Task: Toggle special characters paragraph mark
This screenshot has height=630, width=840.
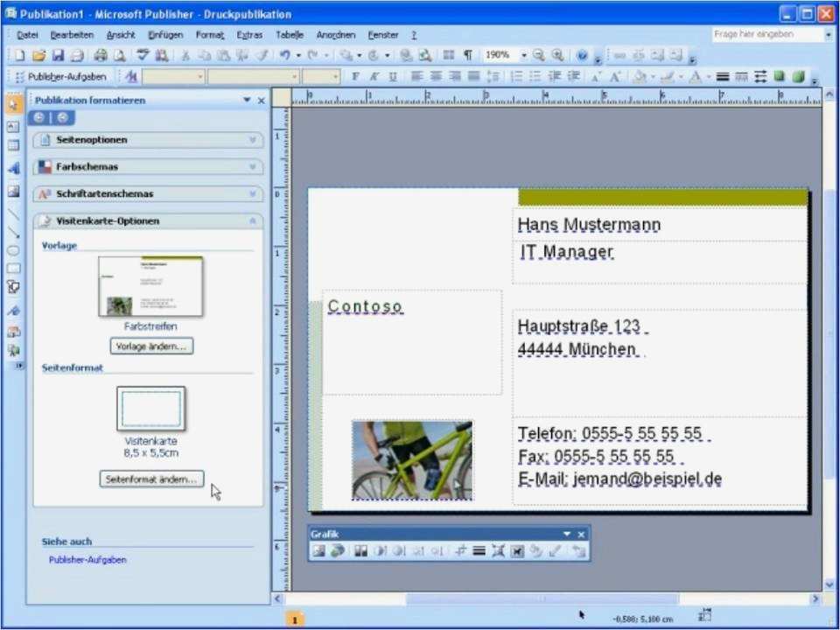Action: [x=467, y=55]
